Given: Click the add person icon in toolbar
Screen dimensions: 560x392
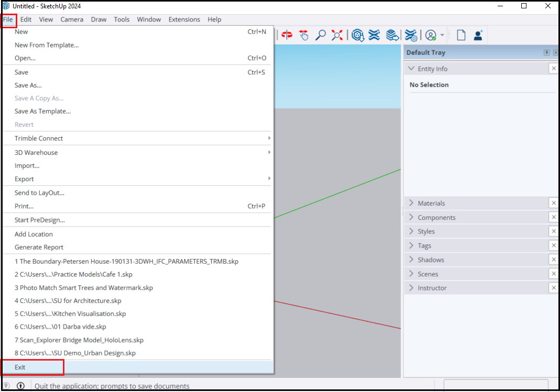Looking at the screenshot, I should coord(478,35).
